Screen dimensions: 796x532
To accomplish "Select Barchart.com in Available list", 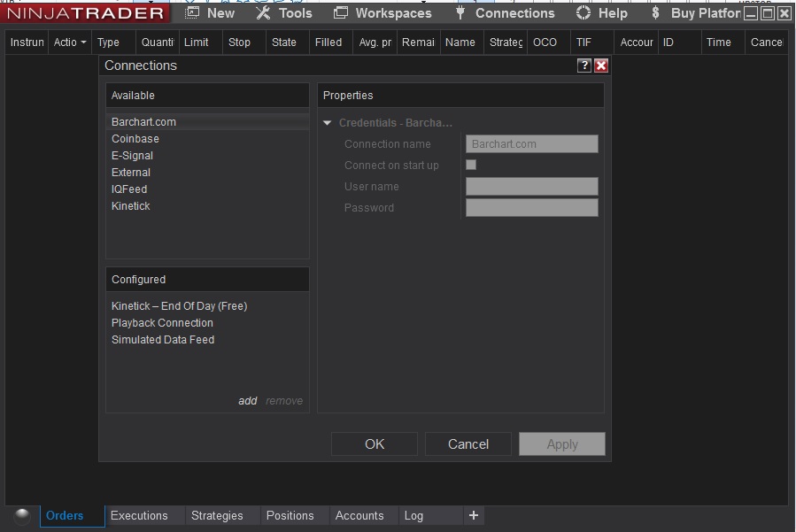I will (x=207, y=122).
